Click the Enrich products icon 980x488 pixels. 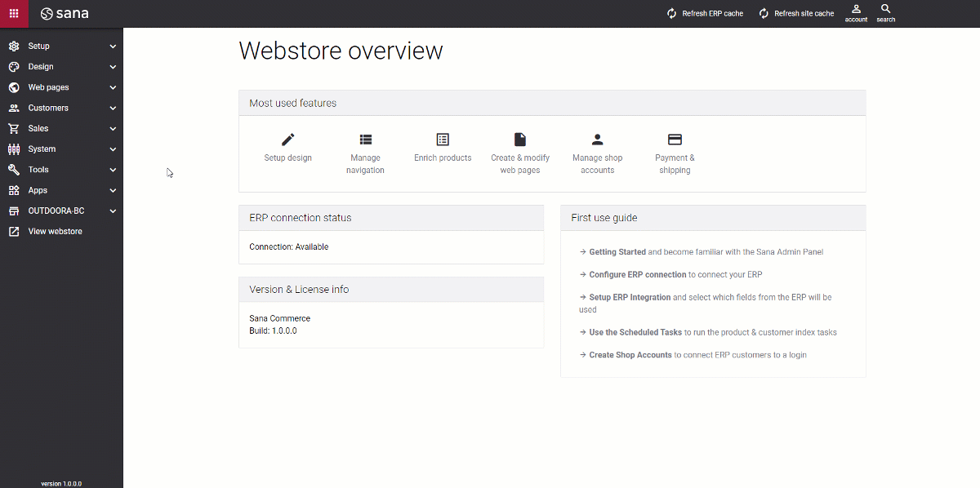click(x=443, y=140)
